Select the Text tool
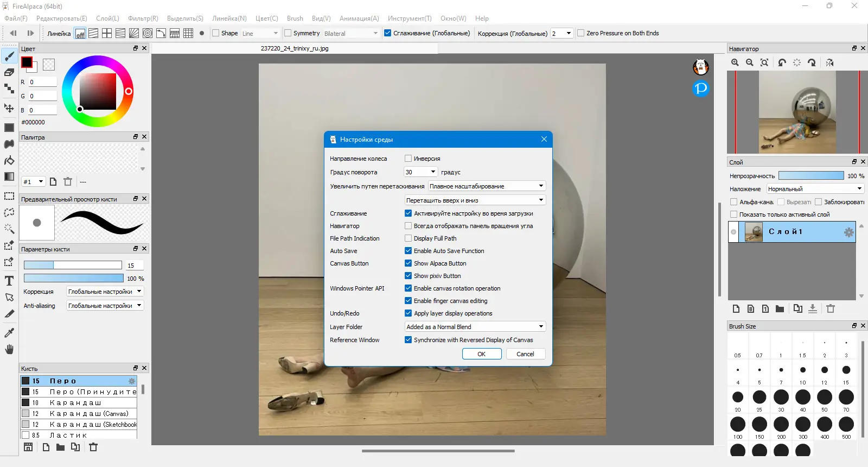This screenshot has height=467, width=868. (9, 281)
